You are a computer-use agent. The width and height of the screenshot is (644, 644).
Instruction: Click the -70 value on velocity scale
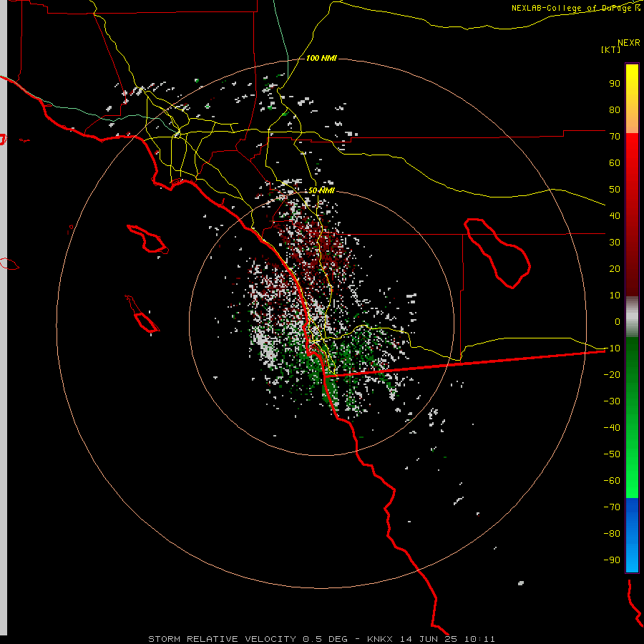(612, 507)
